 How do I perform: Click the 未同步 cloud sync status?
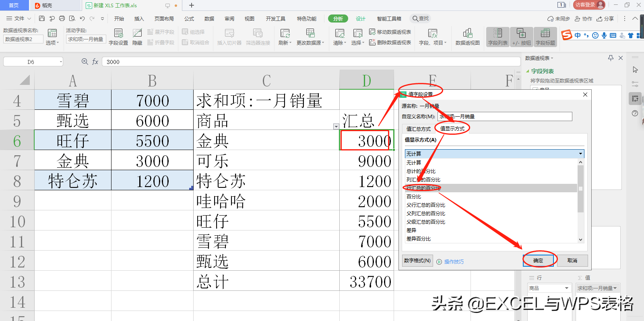pyautogui.click(x=559, y=19)
